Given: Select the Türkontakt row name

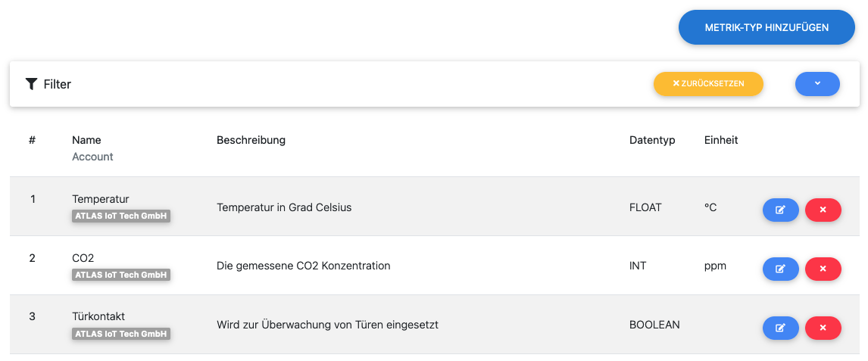Looking at the screenshot, I should (x=98, y=316).
